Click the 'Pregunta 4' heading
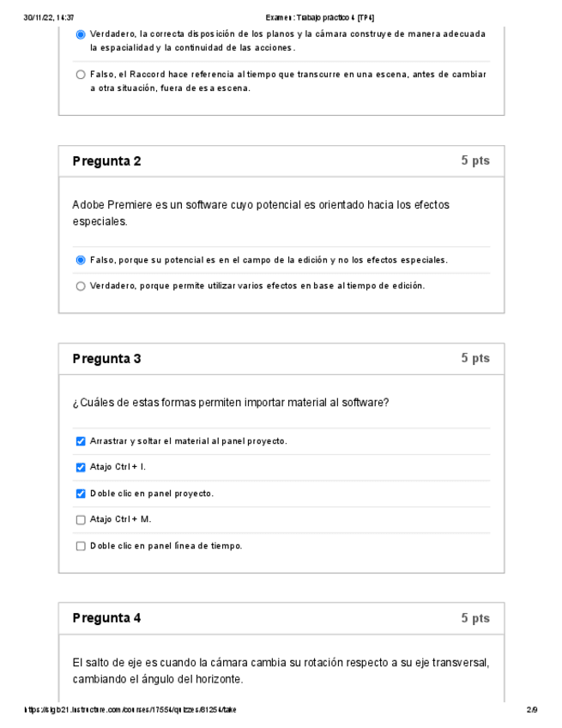 [106, 618]
